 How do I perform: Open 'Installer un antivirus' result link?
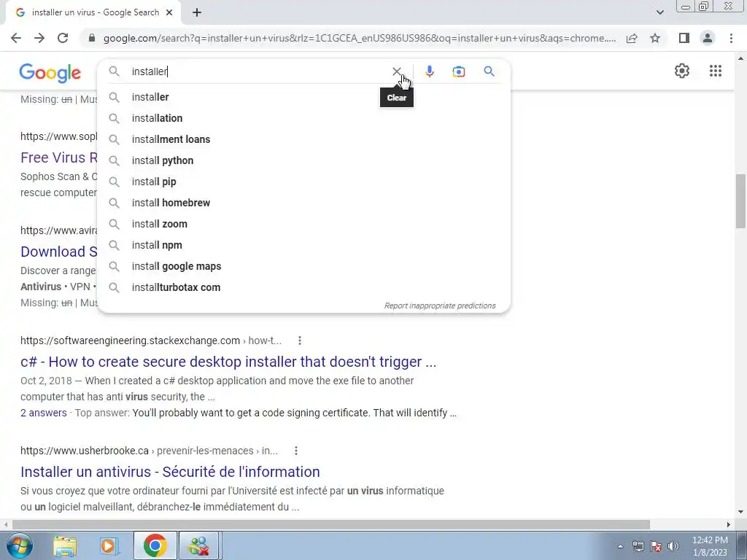(170, 472)
